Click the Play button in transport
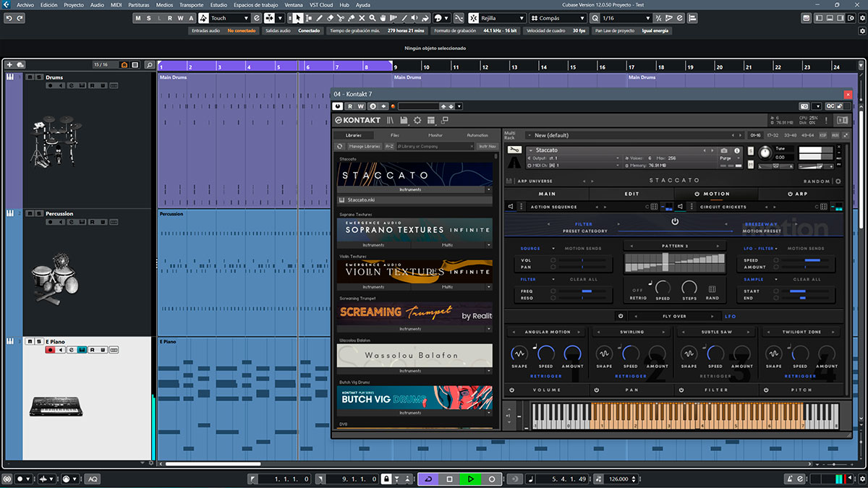This screenshot has height=488, width=868. 471,479
